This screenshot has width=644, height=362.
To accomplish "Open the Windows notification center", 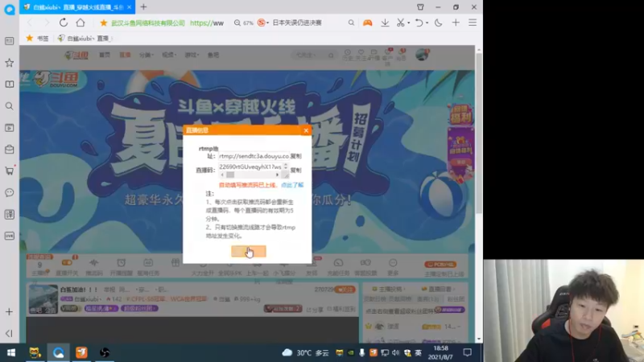I will click(x=468, y=352).
